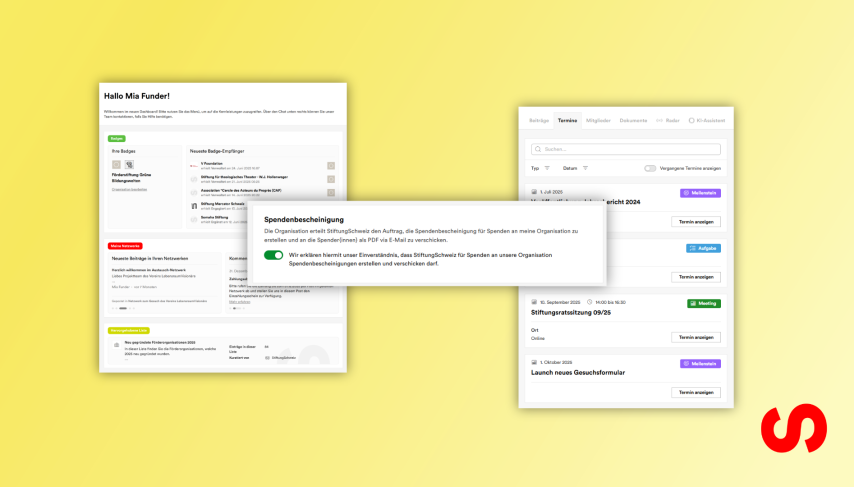This screenshot has width=854, height=487.
Task: Click the Meeting badge on Stiftungsratssitzung 09/25
Action: [x=704, y=303]
